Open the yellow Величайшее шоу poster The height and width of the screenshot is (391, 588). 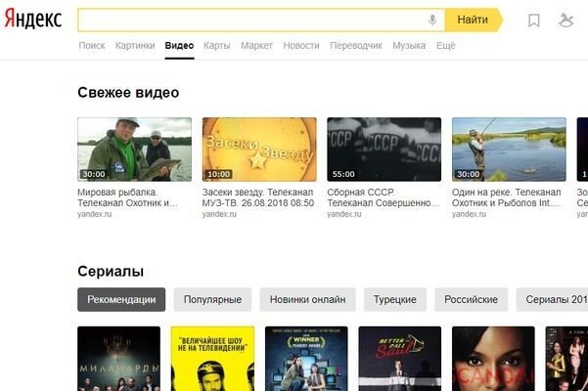(x=212, y=359)
